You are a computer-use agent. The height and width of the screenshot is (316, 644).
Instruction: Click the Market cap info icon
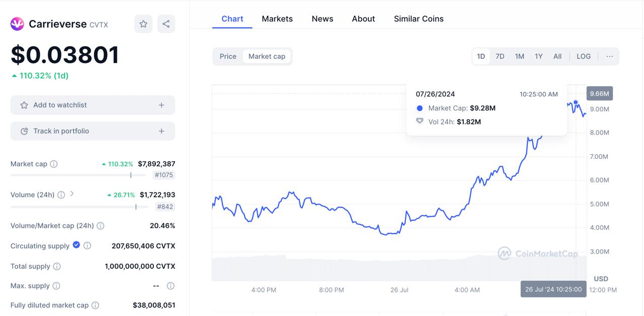point(54,164)
